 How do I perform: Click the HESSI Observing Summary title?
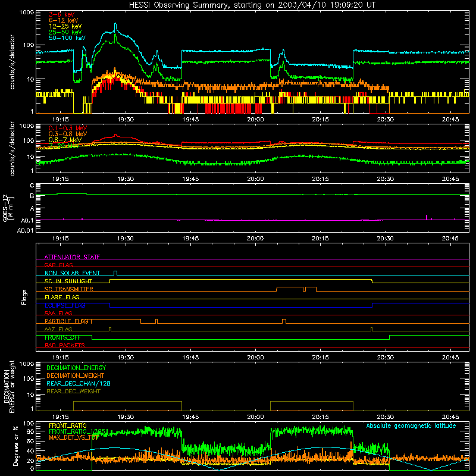pyautogui.click(x=252, y=5)
